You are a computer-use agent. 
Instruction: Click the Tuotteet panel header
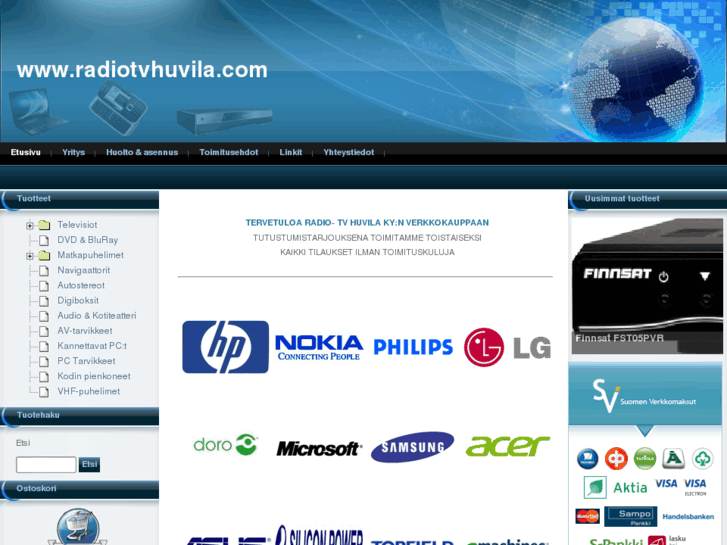pyautogui.click(x=80, y=199)
